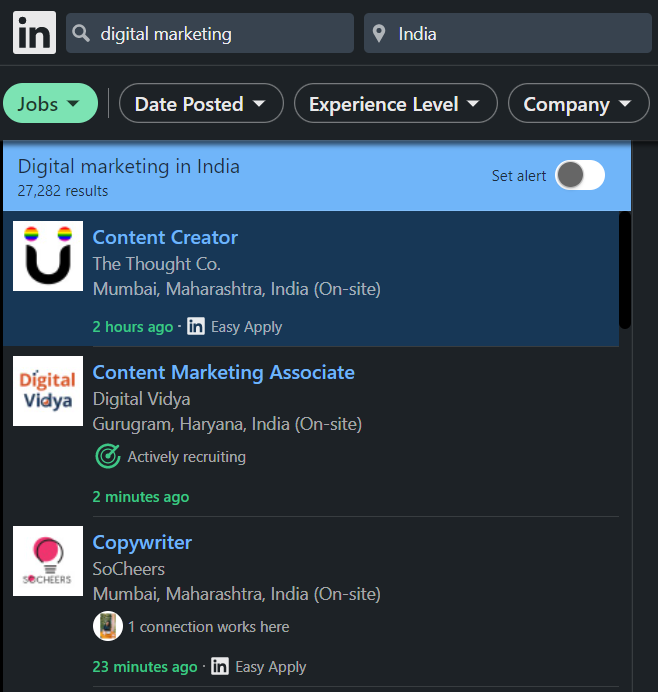Screen dimensions: 658x692
Task: Toggle the Set alert switch on
Action: click(580, 175)
